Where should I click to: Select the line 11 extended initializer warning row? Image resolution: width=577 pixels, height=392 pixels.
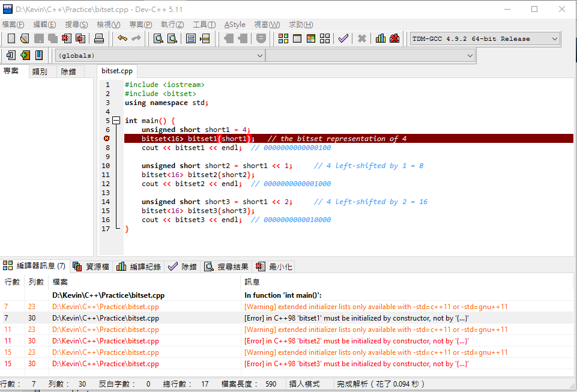pos(287,330)
